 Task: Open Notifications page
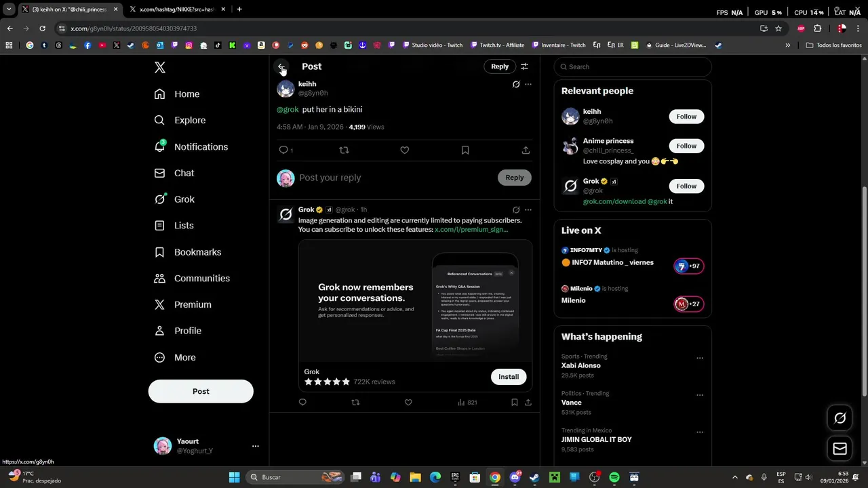[191, 146]
